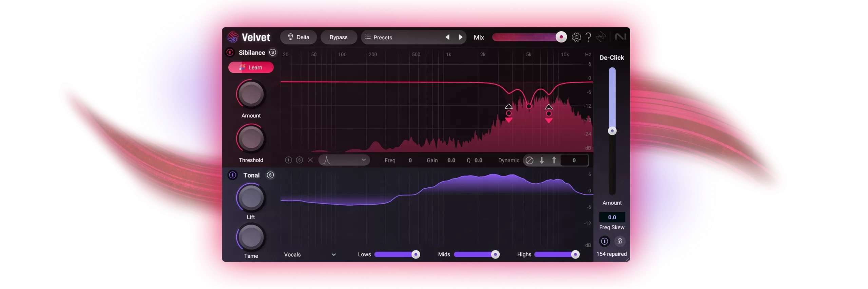Viewport: 868px width, 289px height.
Task: Click the Dynamic label
Action: (x=508, y=160)
